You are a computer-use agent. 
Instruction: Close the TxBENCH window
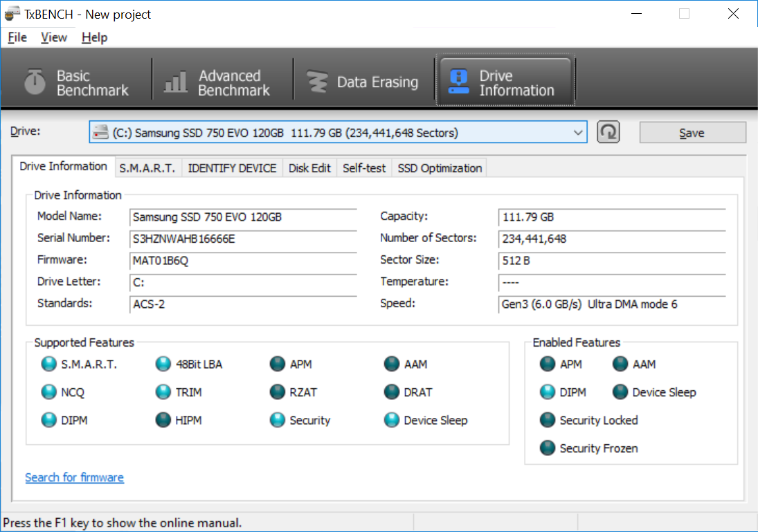click(x=733, y=14)
